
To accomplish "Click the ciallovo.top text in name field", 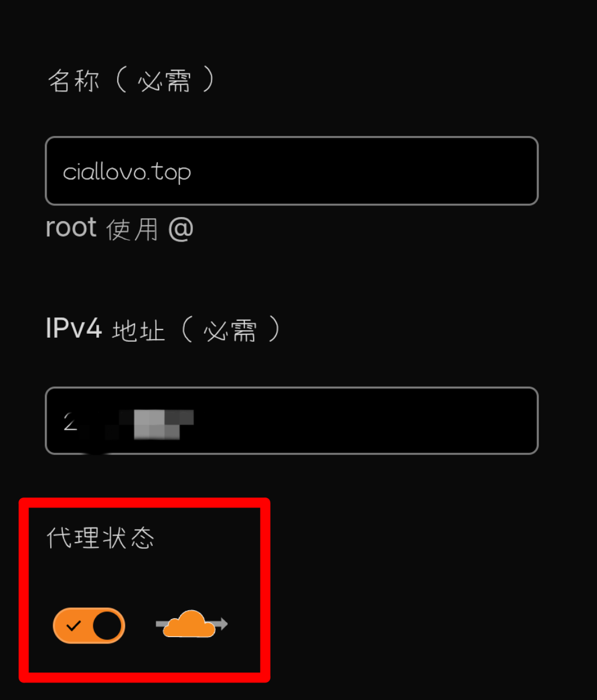I will click(127, 172).
